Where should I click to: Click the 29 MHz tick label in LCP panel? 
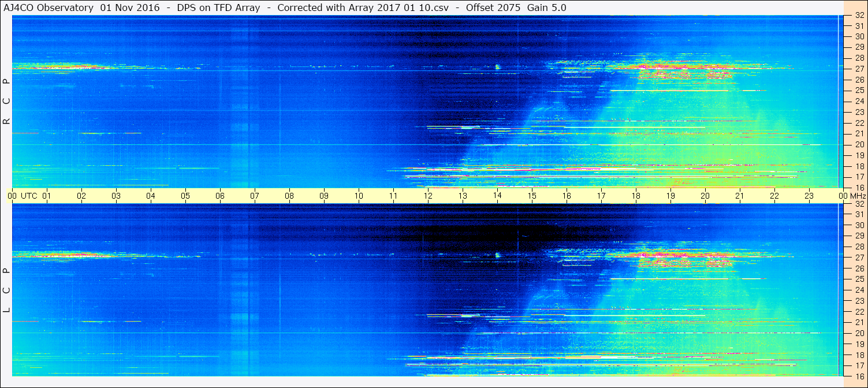(859, 236)
